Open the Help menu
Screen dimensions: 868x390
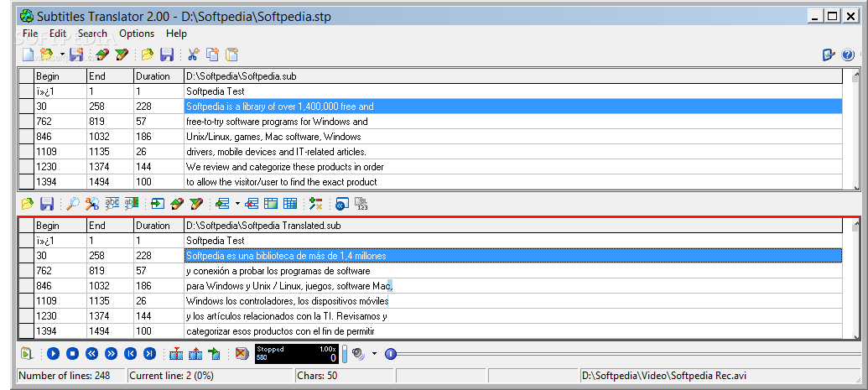pos(177,34)
